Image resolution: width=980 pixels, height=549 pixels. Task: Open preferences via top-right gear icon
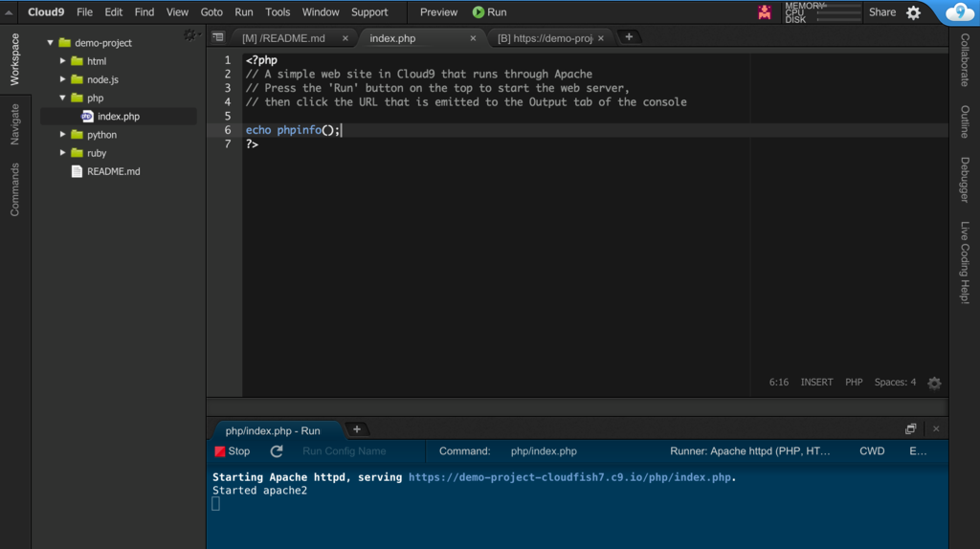click(x=913, y=12)
